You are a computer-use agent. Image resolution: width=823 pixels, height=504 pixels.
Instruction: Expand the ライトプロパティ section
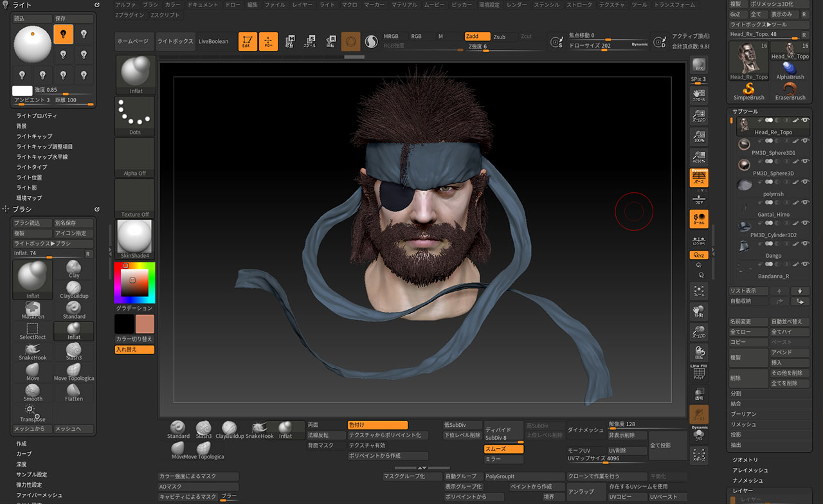pos(37,116)
